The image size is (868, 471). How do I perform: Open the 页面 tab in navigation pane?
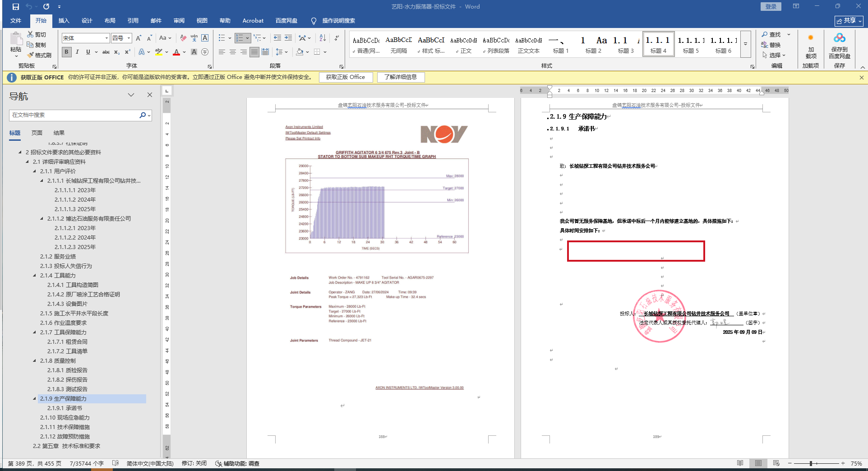37,133
